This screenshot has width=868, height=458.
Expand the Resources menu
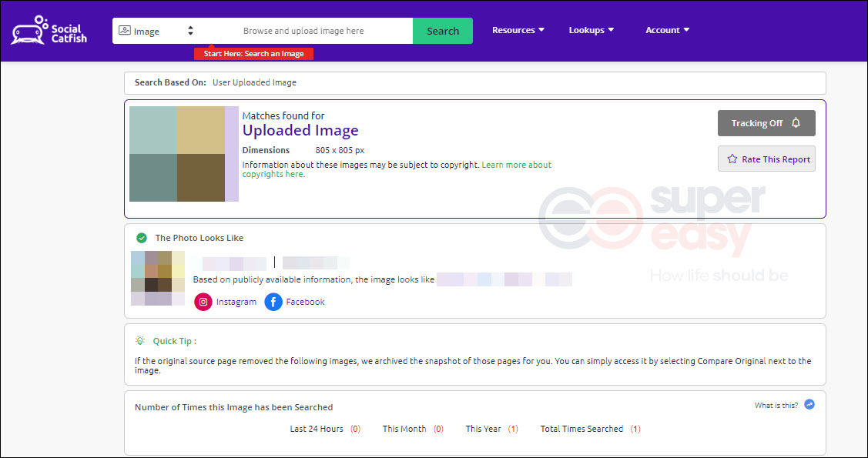click(518, 31)
